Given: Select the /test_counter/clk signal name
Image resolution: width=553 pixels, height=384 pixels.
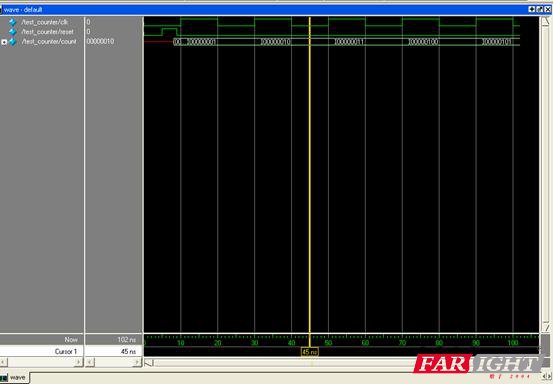Looking at the screenshot, I should click(44, 22).
